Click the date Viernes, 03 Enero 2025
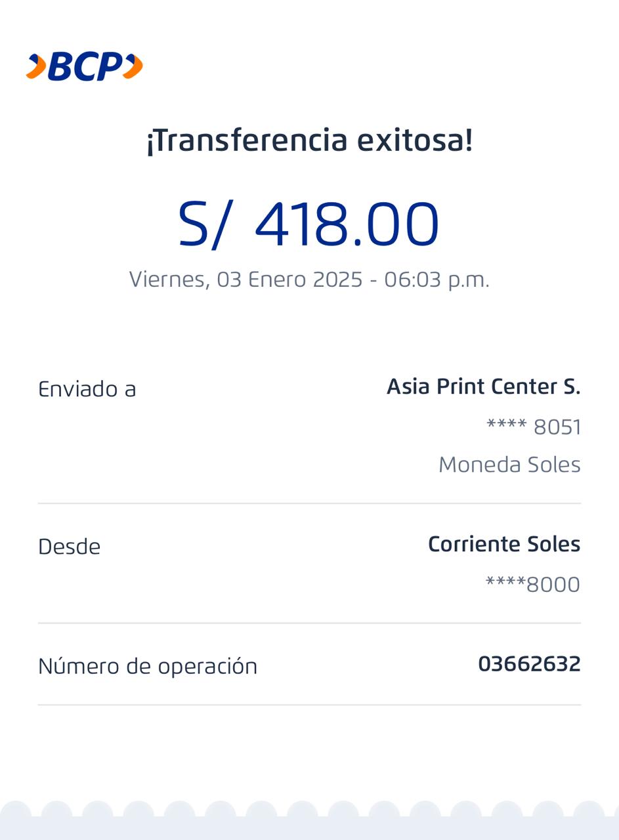619x840 pixels. (245, 280)
